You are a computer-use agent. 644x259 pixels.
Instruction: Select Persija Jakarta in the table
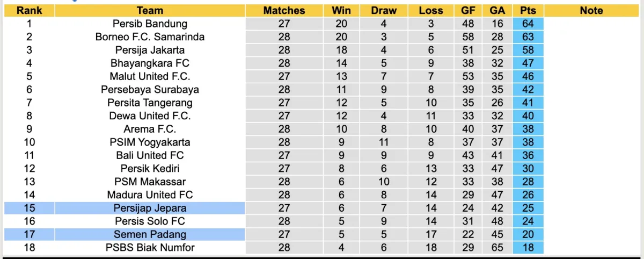pyautogui.click(x=150, y=50)
